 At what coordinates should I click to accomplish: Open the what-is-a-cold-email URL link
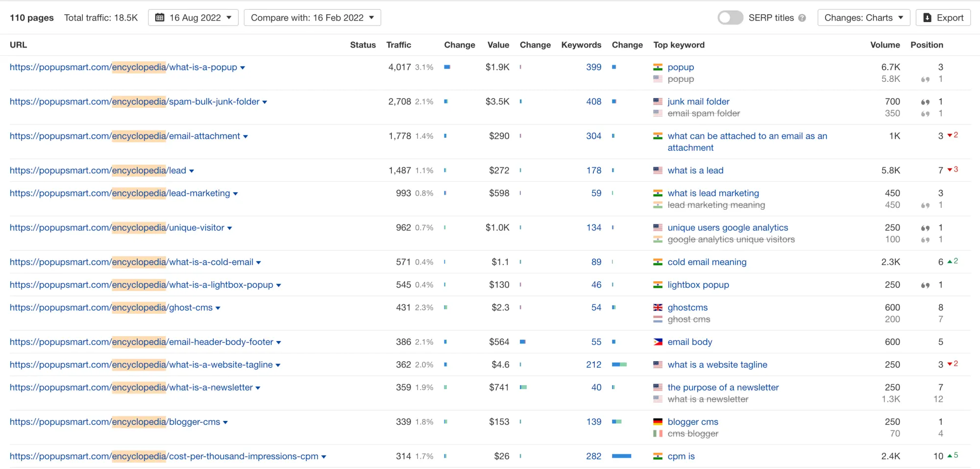click(x=132, y=262)
